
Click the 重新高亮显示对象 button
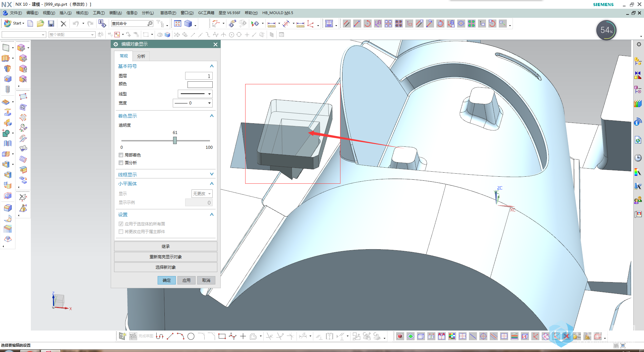click(166, 257)
